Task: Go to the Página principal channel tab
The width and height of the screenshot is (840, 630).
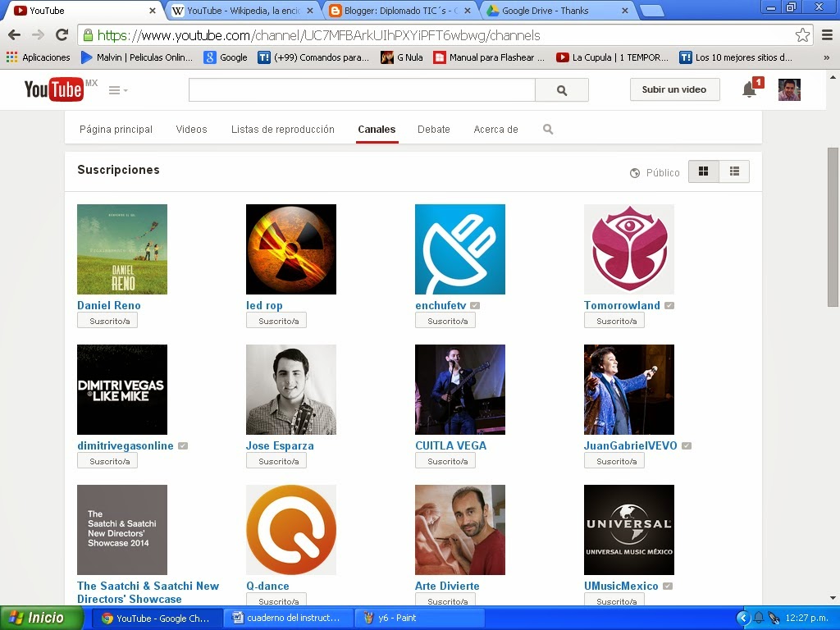Action: [x=116, y=129]
